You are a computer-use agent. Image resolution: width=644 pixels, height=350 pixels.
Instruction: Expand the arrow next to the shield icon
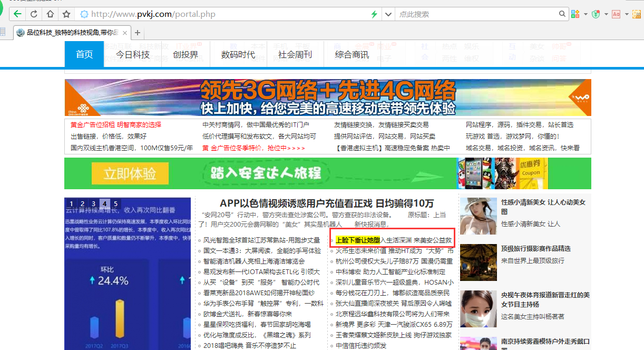pos(606,14)
